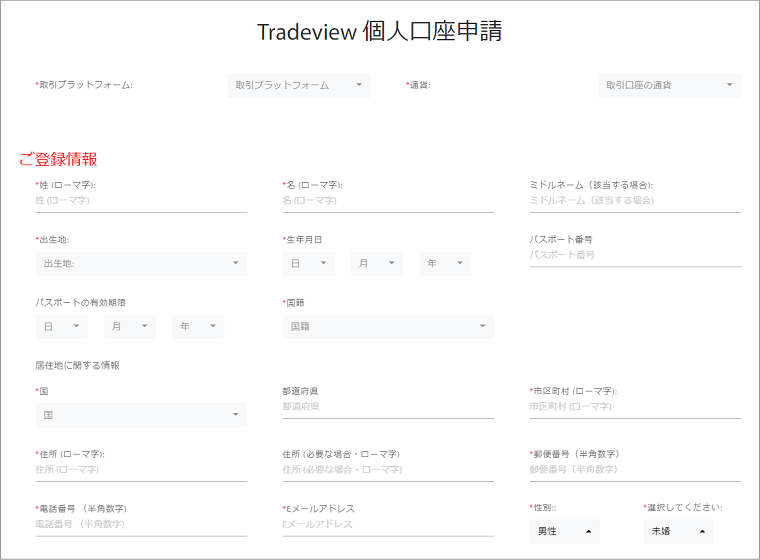Open the 国 country of residence dropdown
The width and height of the screenshot is (760, 560).
tap(141, 415)
